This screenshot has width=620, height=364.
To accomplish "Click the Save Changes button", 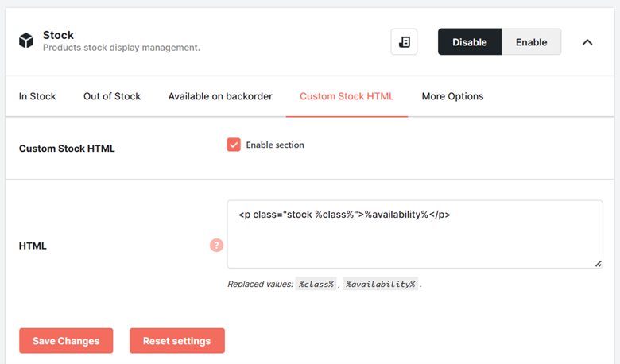I will pos(66,341).
